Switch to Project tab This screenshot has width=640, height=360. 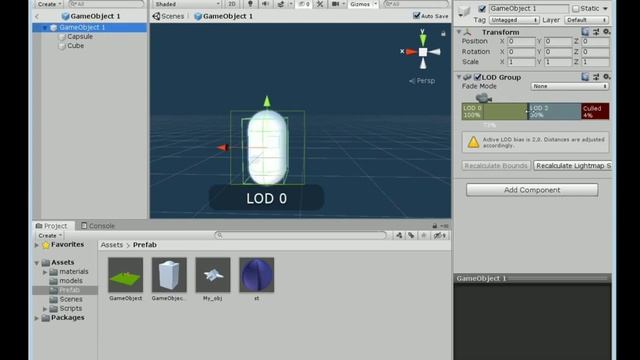51,226
